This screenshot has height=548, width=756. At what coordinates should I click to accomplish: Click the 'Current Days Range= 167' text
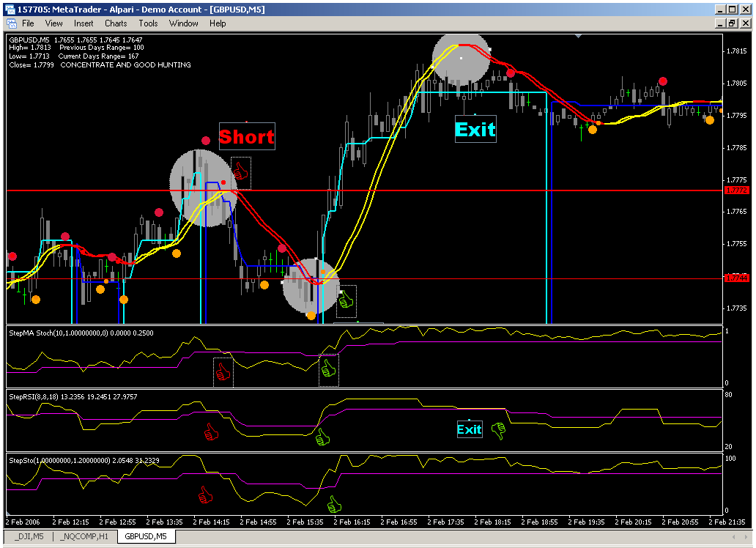(98, 56)
